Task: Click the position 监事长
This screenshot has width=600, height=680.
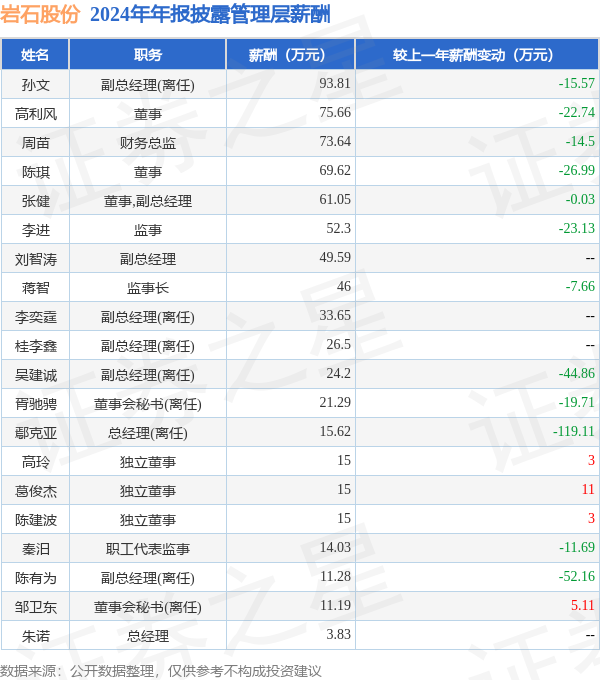Action: pos(148,288)
